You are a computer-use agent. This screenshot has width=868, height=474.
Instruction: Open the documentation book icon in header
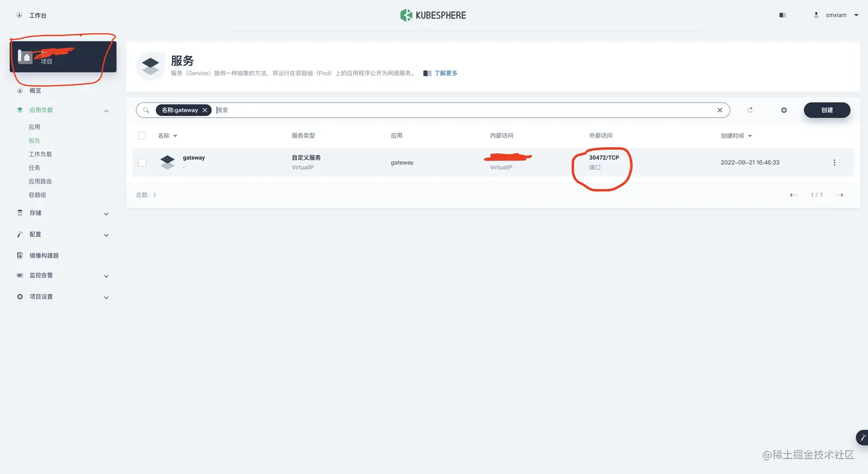click(782, 15)
